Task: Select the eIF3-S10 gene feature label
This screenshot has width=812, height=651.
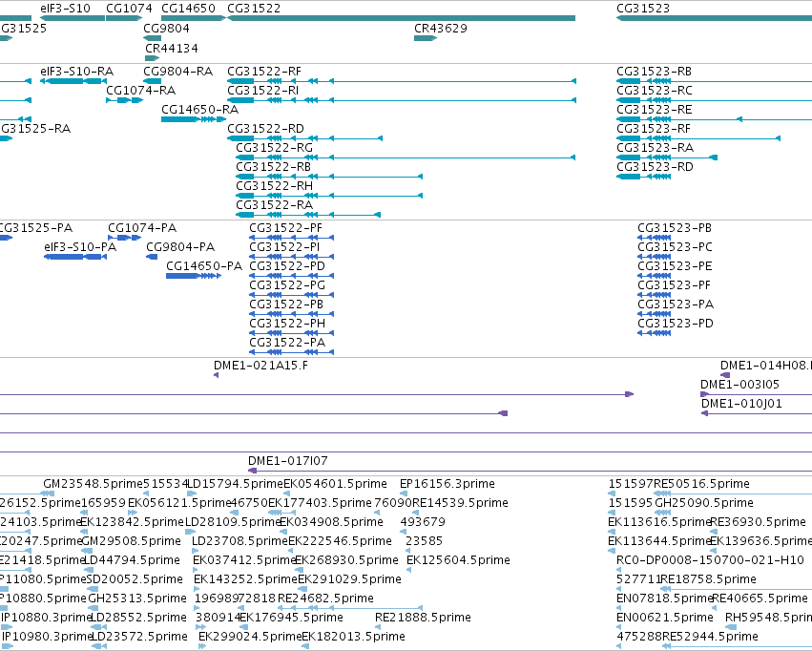Action: (x=65, y=9)
